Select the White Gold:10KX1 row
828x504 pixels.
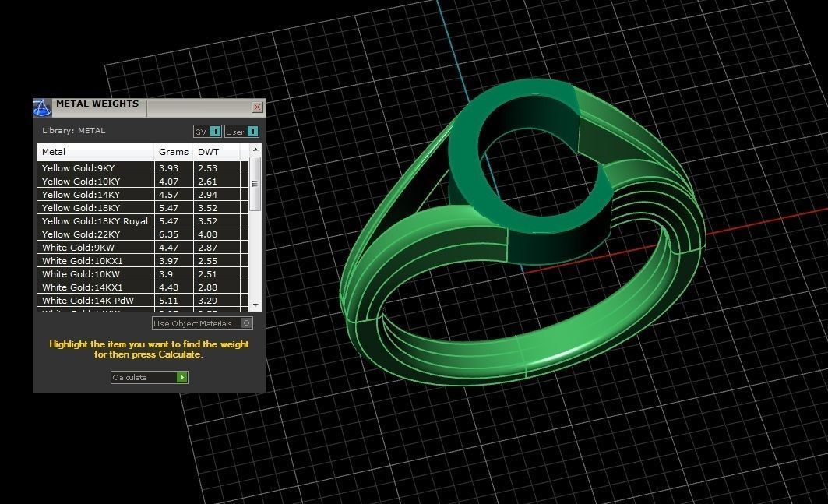pyautogui.click(x=143, y=260)
